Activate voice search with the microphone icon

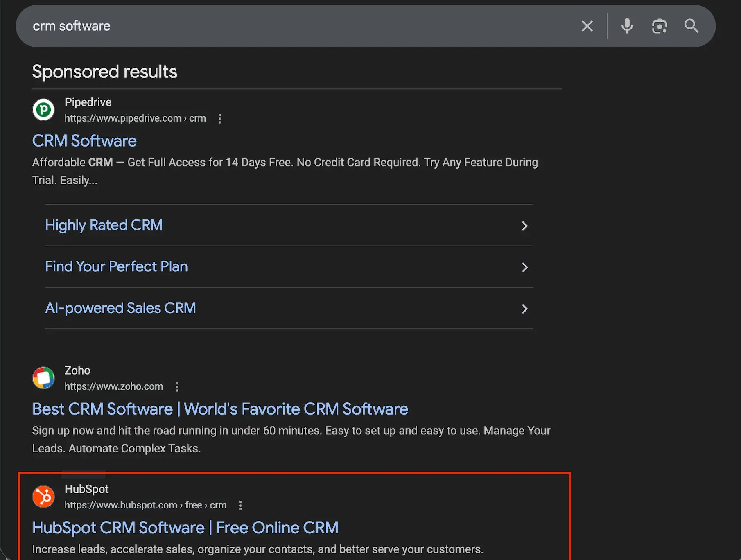point(627,26)
